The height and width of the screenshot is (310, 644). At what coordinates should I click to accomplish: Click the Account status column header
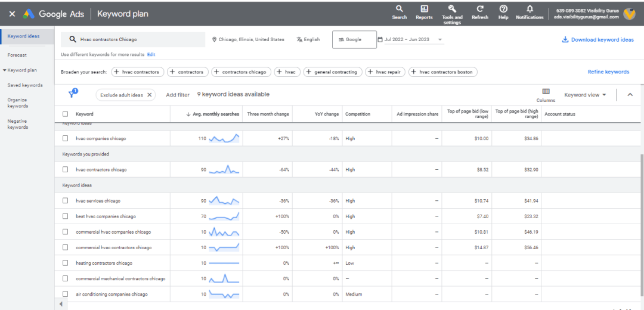pos(560,114)
